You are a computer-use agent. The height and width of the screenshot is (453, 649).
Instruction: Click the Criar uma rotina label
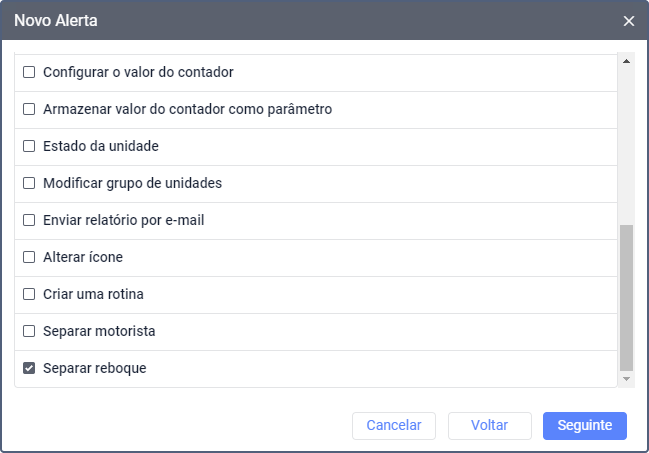point(94,294)
